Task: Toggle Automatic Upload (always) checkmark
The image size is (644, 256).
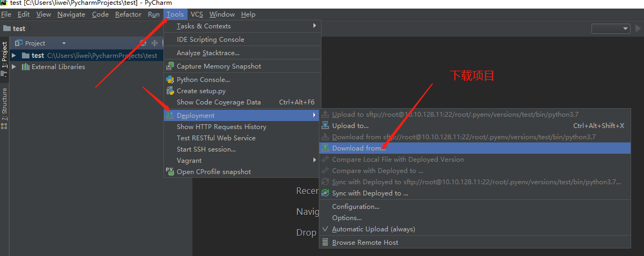Action: click(325, 229)
